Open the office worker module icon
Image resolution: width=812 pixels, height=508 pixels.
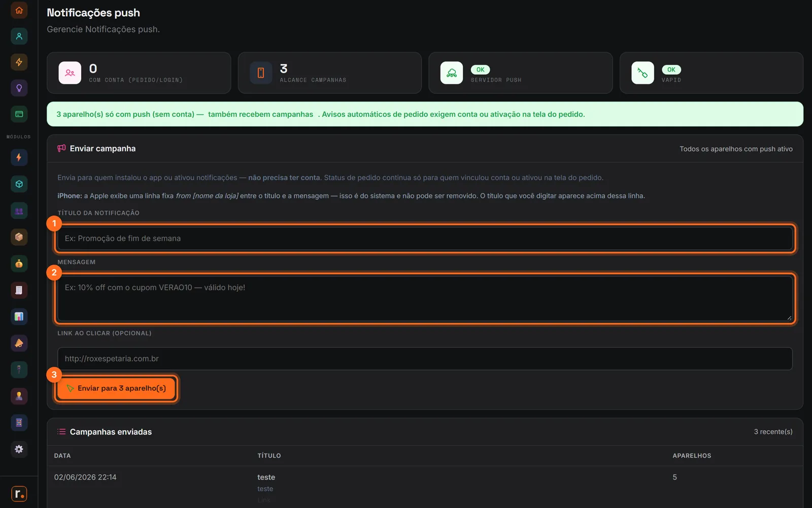click(19, 396)
